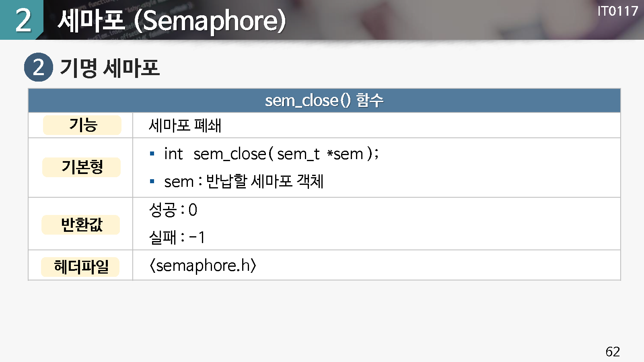Select the 성공 : 0 return value line

point(173,210)
